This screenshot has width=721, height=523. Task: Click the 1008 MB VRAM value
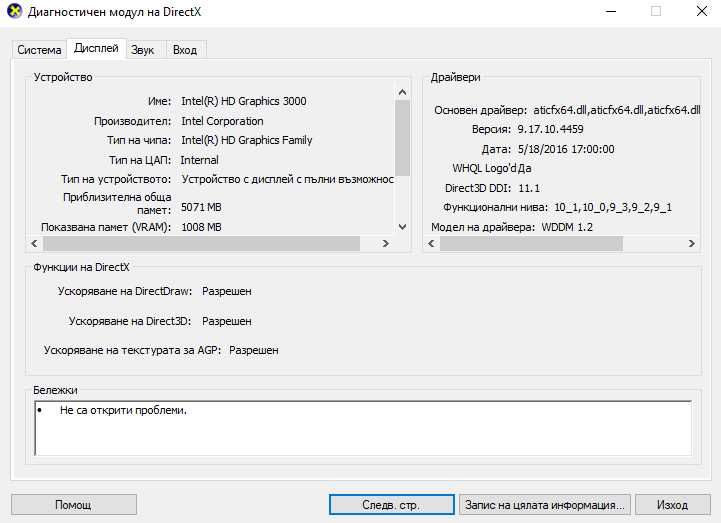(x=201, y=227)
